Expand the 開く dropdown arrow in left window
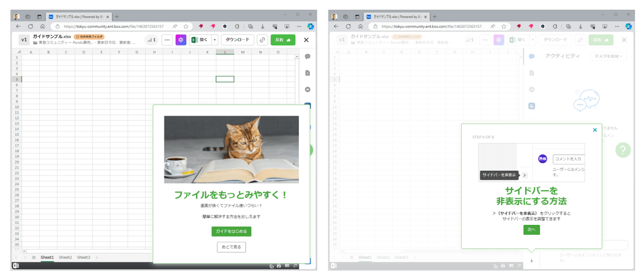This screenshot has height=277, width=644. [x=215, y=40]
